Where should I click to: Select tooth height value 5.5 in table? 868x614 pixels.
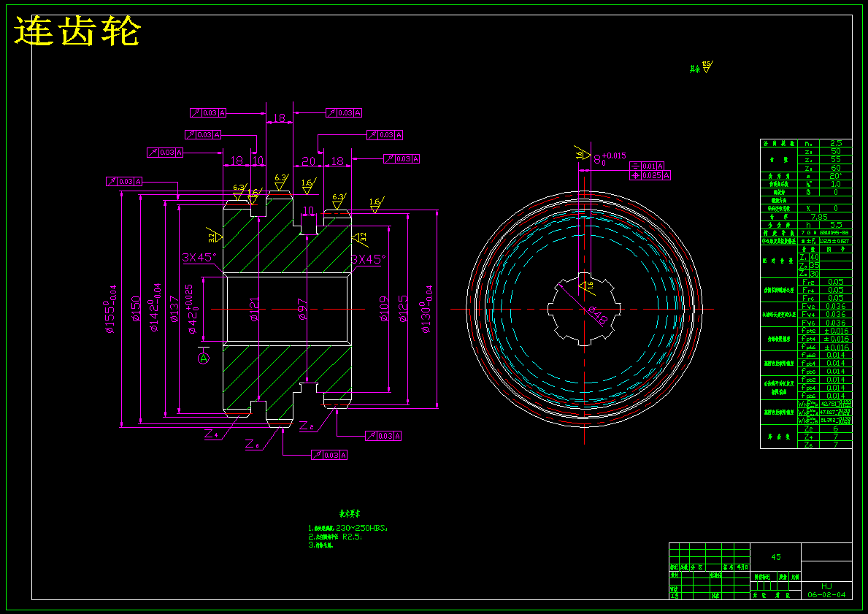pos(836,226)
